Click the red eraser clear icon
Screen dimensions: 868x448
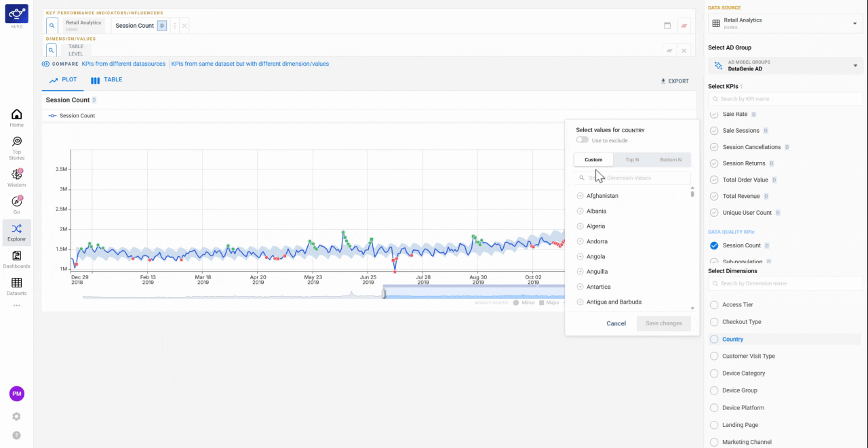click(684, 26)
